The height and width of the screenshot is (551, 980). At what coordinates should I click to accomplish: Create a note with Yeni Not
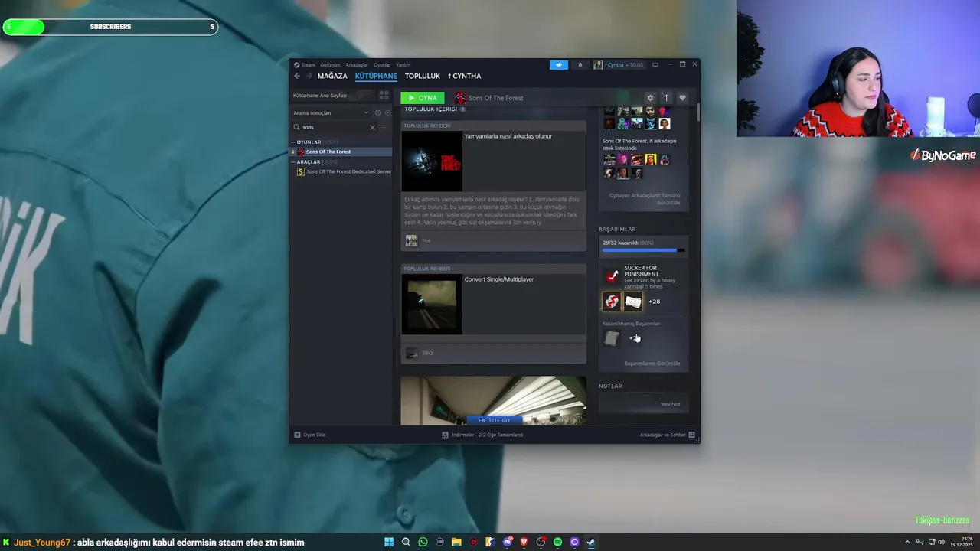[x=670, y=404]
